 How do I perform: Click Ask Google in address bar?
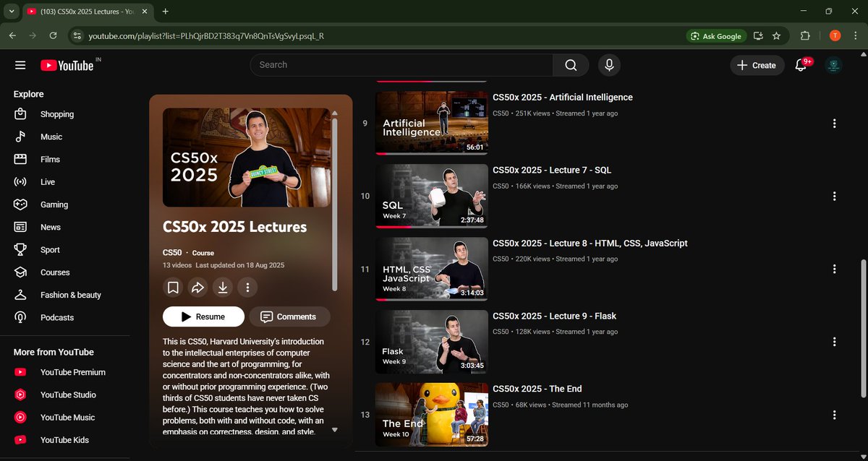pos(716,36)
